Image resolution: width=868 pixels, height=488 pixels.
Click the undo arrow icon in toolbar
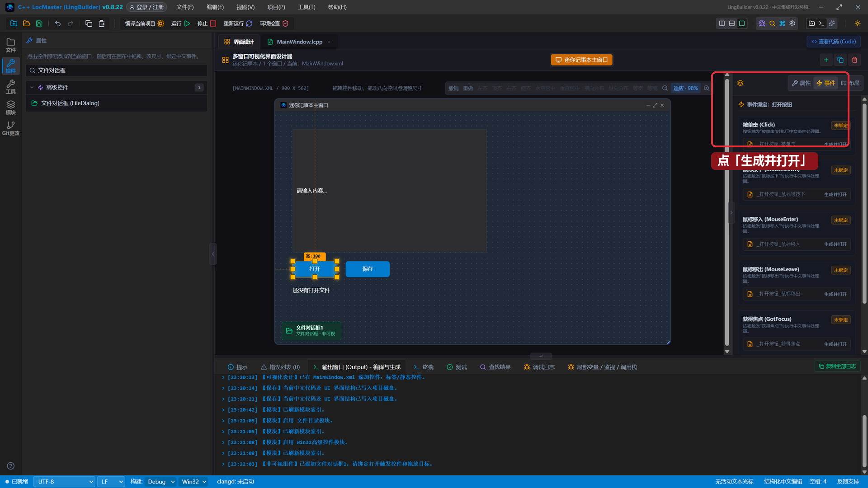point(58,23)
